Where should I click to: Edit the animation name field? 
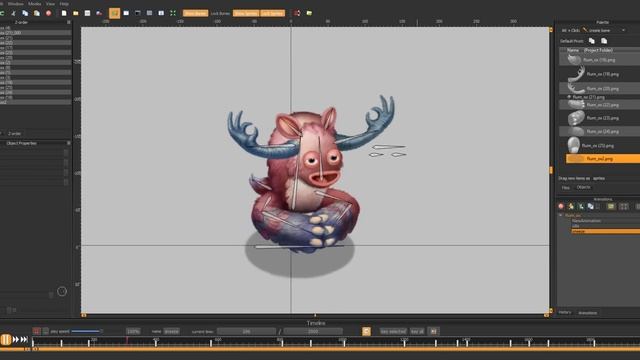[x=171, y=331]
